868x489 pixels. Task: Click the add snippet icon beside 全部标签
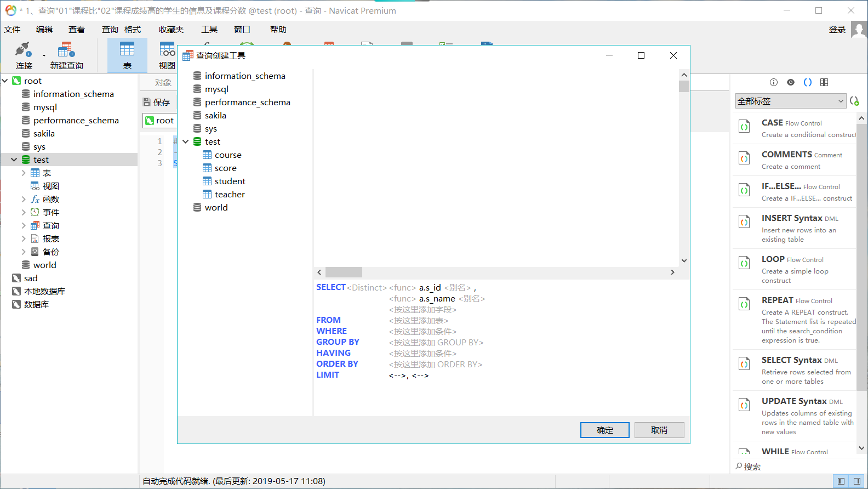854,101
